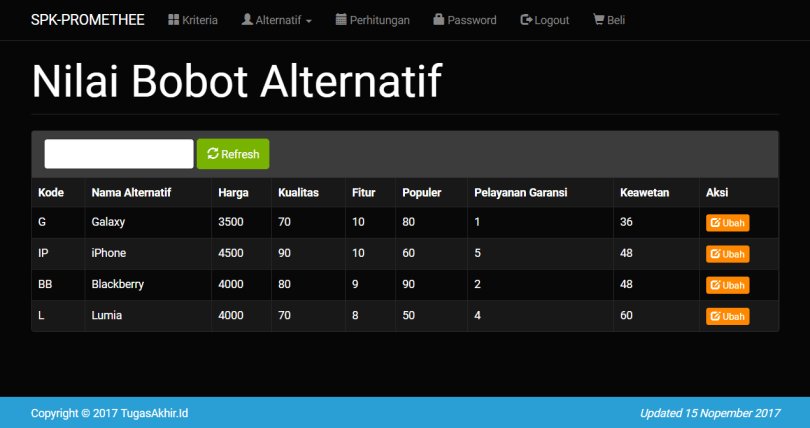This screenshot has width=810, height=428.
Task: Click the Alternatif user icon
Action: [247, 20]
